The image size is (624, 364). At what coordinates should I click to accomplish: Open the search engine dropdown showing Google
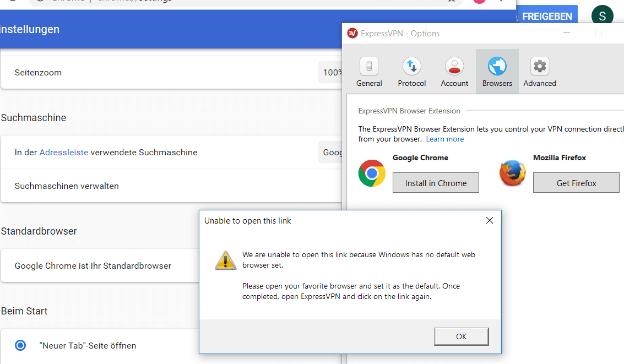tap(330, 153)
